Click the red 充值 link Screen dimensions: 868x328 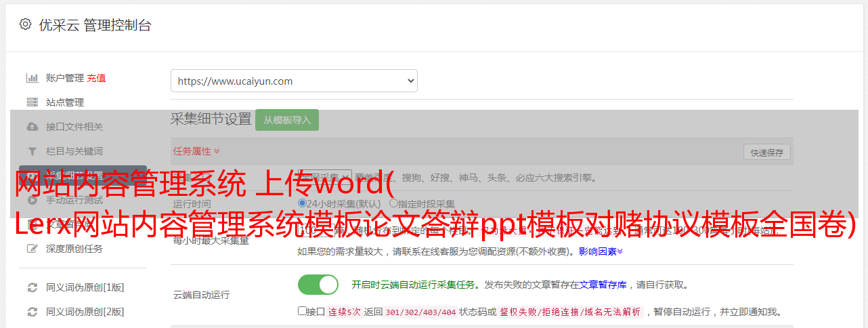96,78
